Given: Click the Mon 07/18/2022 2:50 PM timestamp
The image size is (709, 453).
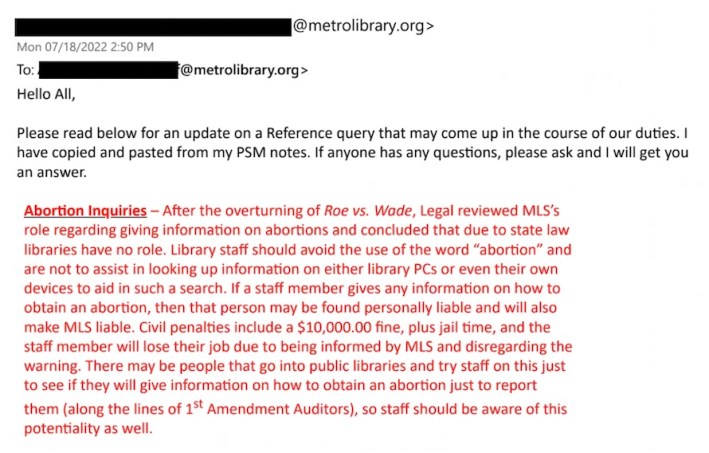Looking at the screenshot, I should tap(85, 47).
